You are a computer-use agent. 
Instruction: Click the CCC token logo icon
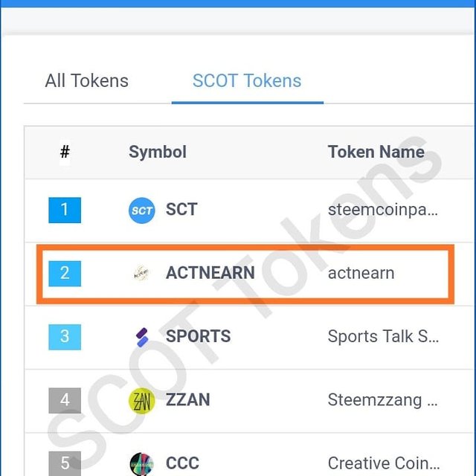tap(141, 464)
